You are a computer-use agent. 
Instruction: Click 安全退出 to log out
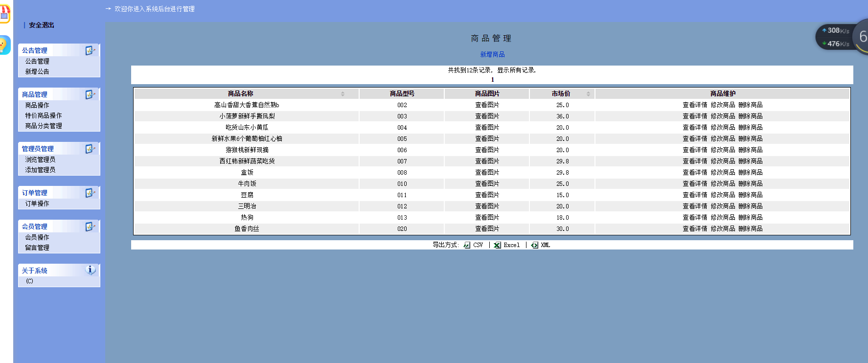click(42, 25)
